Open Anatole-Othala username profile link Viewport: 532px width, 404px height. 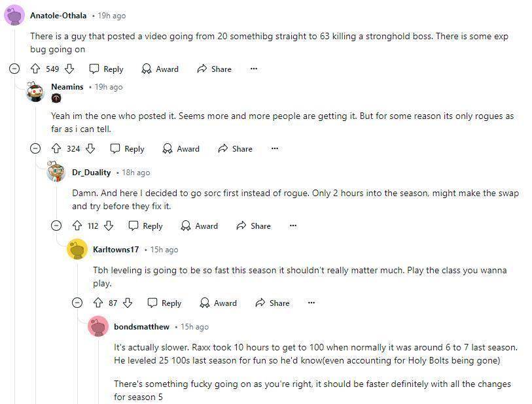(58, 15)
